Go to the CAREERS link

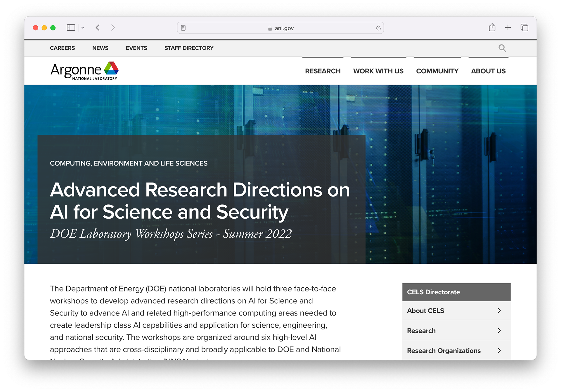62,48
